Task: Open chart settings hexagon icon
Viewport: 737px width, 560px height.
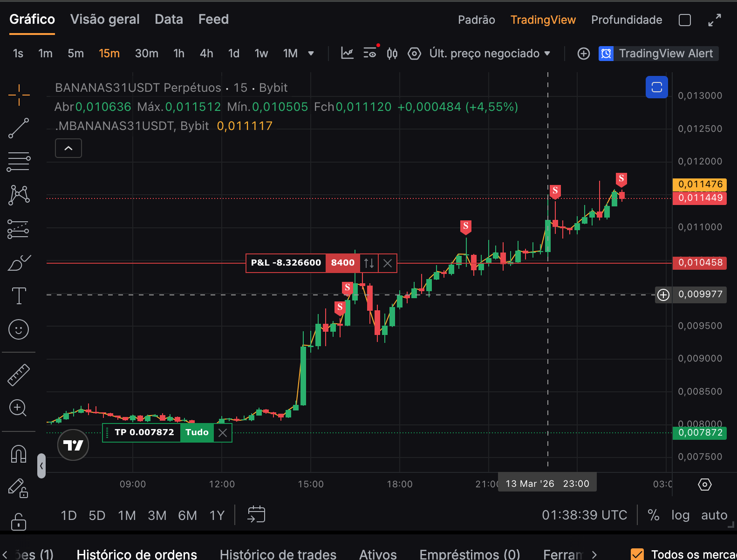Action: coord(414,54)
